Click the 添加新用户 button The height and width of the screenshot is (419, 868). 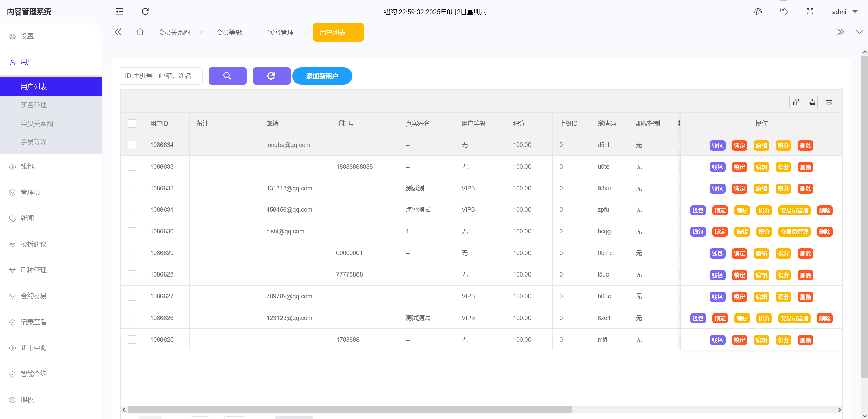coord(322,76)
